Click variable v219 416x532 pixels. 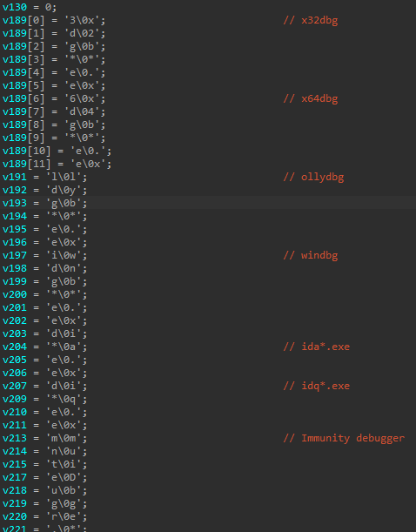[x=15, y=504]
